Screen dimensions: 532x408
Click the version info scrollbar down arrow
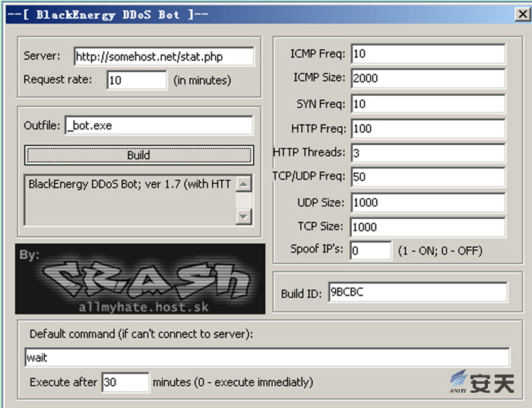[x=244, y=216]
